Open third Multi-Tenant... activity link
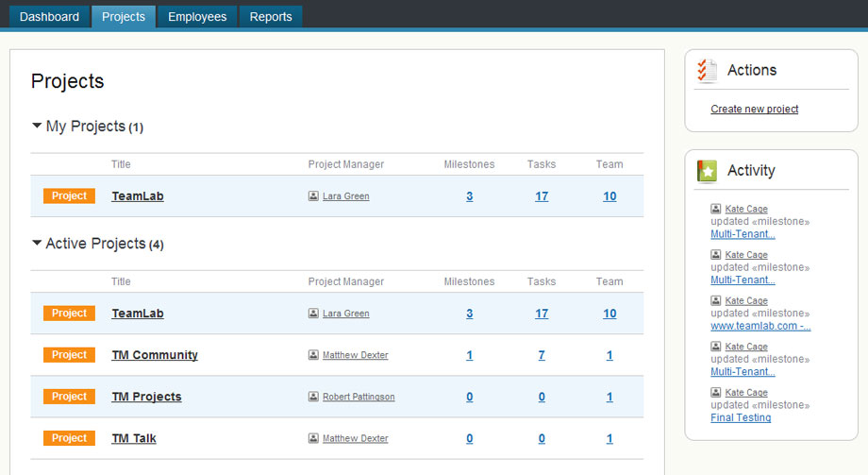868x475 pixels. 743,372
